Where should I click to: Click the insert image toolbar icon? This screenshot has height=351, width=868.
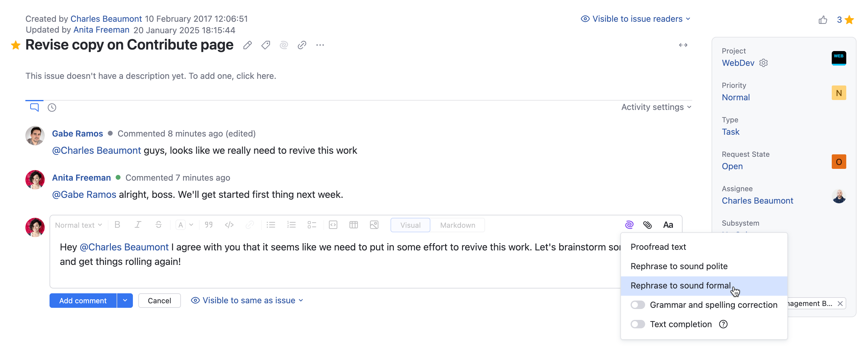[x=374, y=225]
